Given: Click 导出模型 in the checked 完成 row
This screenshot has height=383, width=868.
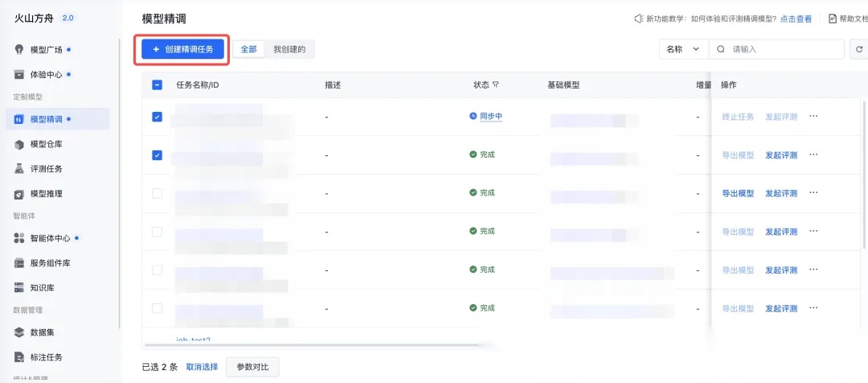Looking at the screenshot, I should pyautogui.click(x=738, y=155).
